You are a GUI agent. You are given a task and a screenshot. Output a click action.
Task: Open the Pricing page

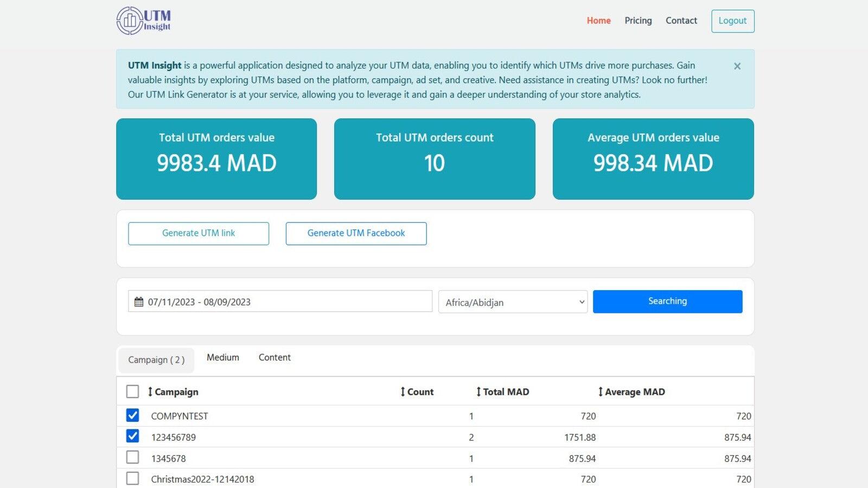point(638,21)
